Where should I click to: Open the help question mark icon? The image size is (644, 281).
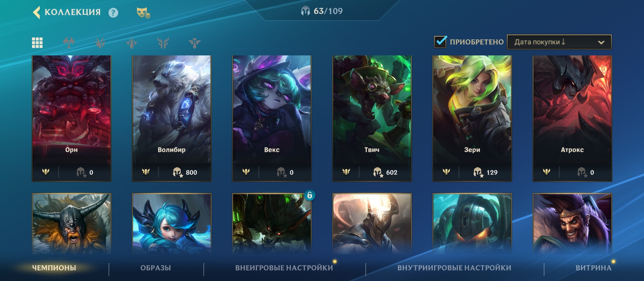(x=113, y=13)
